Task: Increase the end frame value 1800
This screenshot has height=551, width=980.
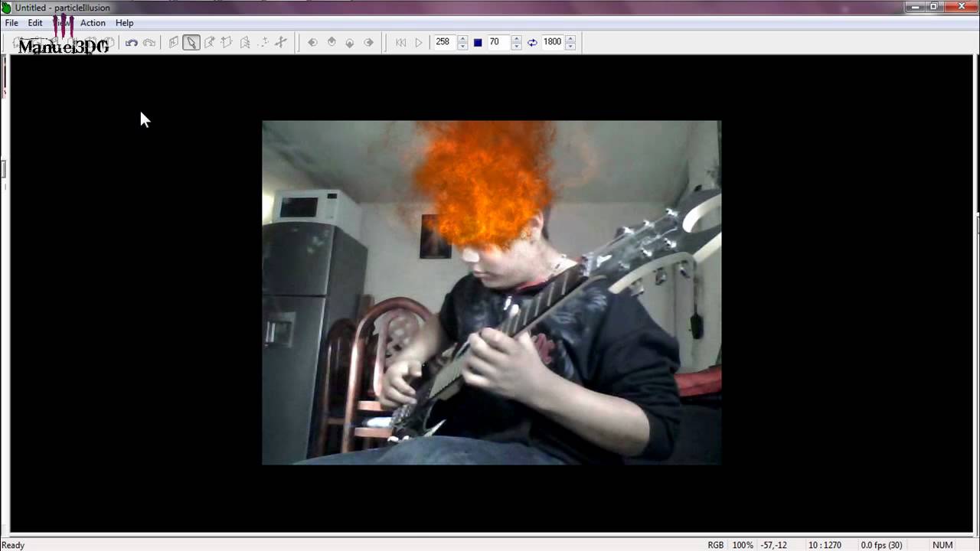Action: [570, 38]
